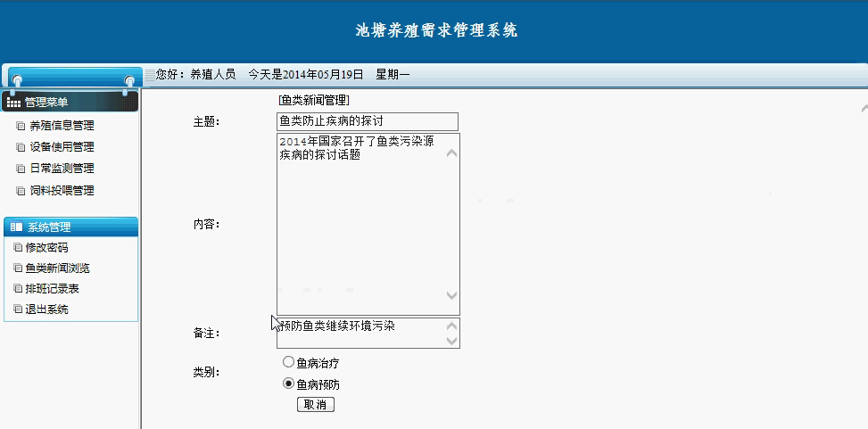Click inside the 内容 text area

coord(368,224)
